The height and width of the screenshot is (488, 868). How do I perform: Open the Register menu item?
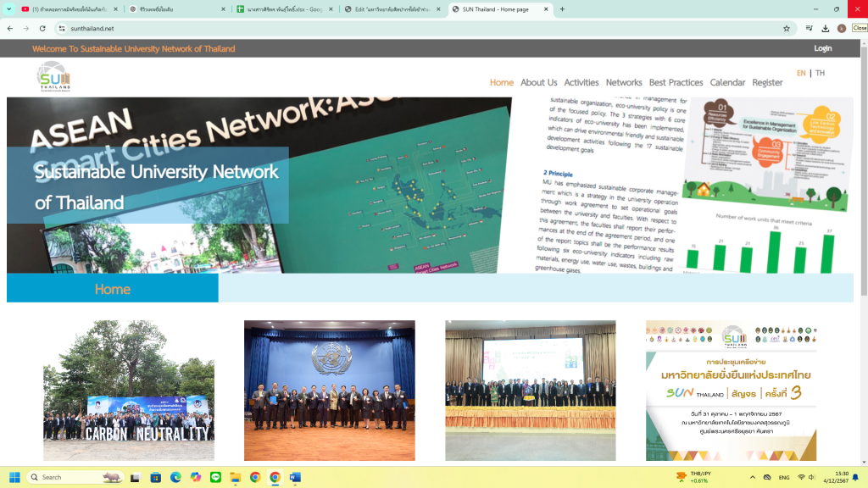pyautogui.click(x=767, y=82)
